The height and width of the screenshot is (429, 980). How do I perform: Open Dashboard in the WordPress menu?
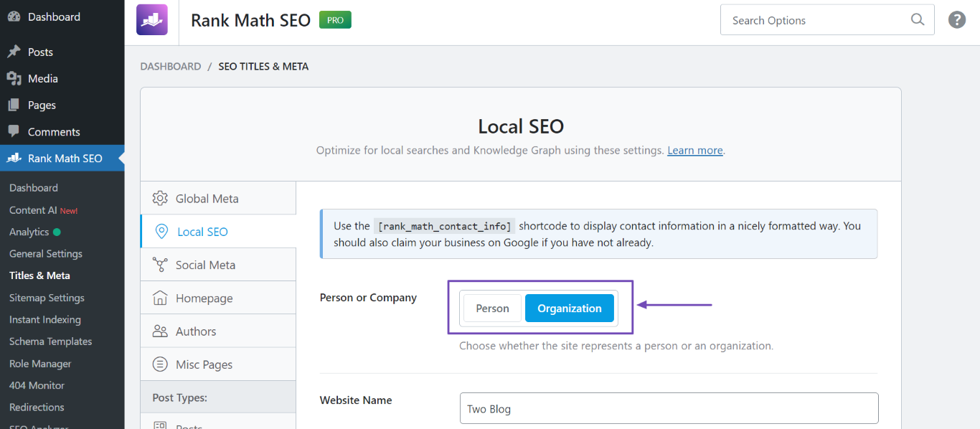point(62,16)
